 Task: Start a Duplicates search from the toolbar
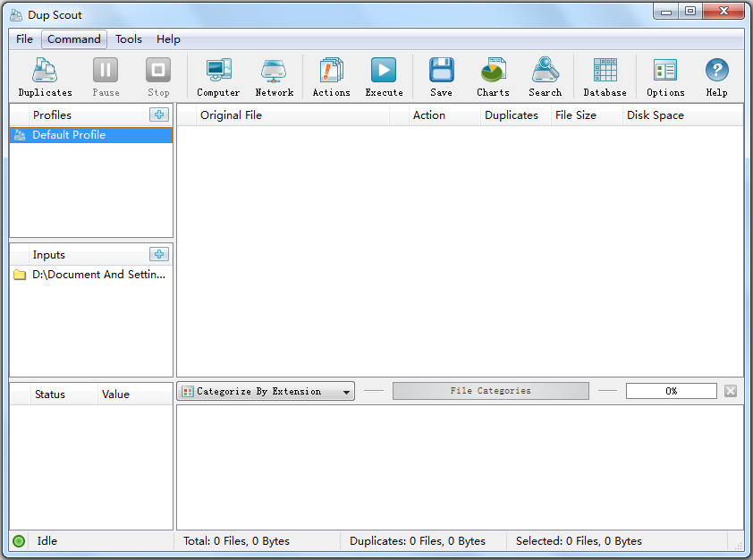(x=45, y=77)
